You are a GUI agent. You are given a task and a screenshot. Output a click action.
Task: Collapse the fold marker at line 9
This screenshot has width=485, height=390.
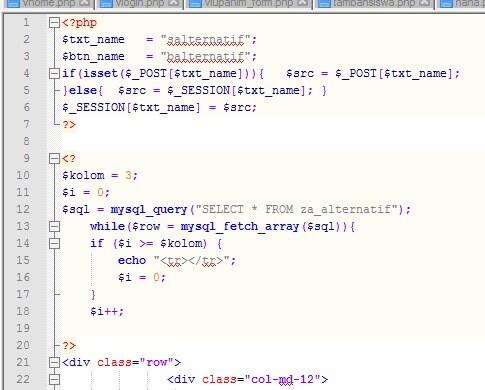[54, 159]
